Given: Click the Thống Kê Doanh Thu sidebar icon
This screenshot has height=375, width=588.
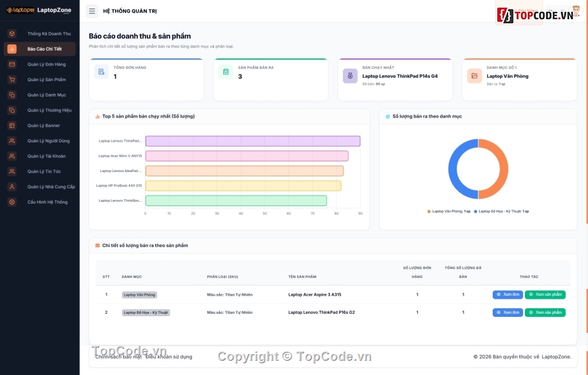Looking at the screenshot, I should tap(12, 34).
